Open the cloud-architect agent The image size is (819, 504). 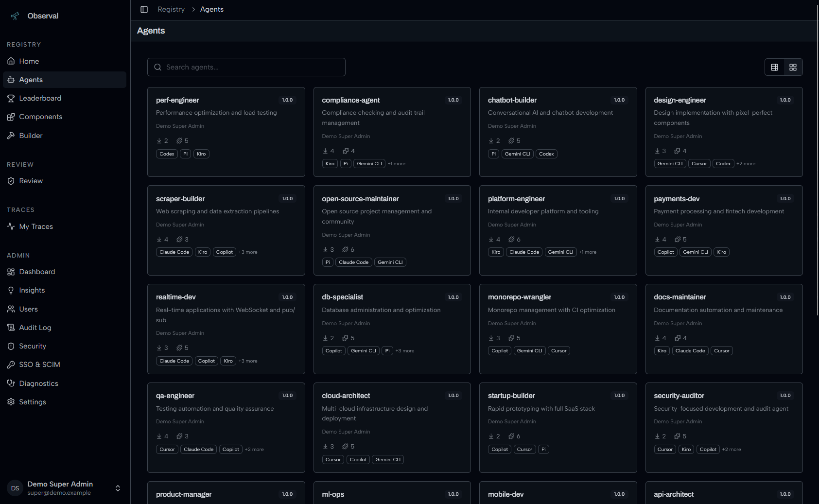click(x=346, y=396)
